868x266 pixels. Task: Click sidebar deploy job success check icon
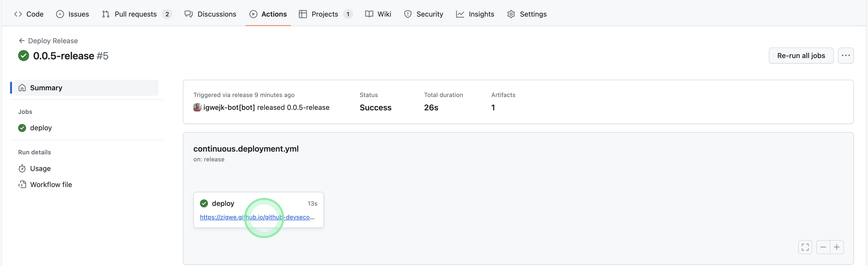point(22,128)
